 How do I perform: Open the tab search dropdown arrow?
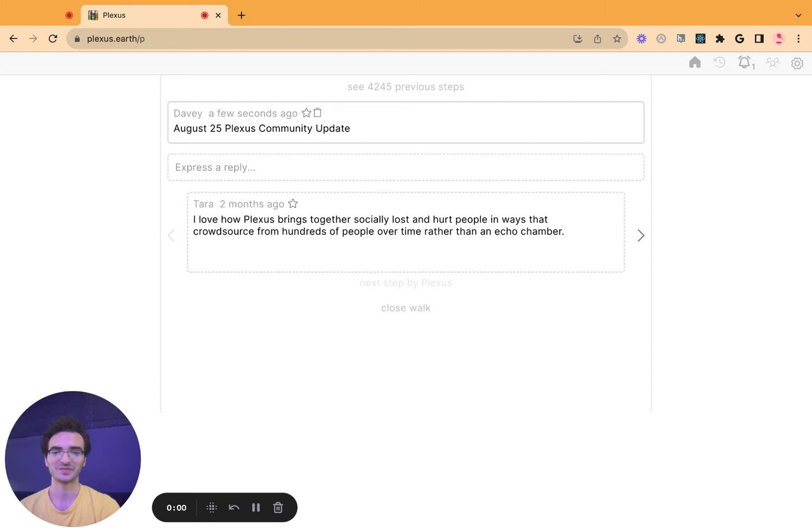798,15
